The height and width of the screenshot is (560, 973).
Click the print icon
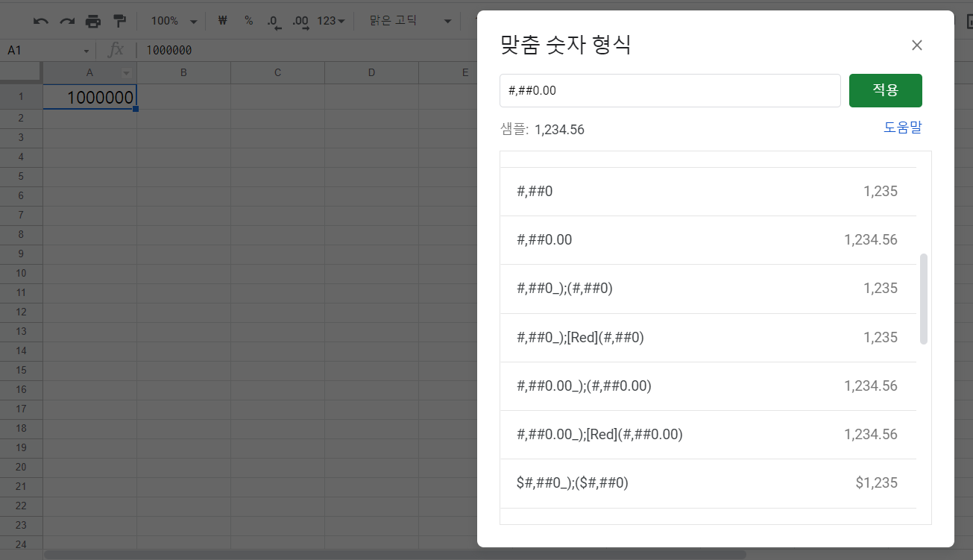(x=93, y=21)
